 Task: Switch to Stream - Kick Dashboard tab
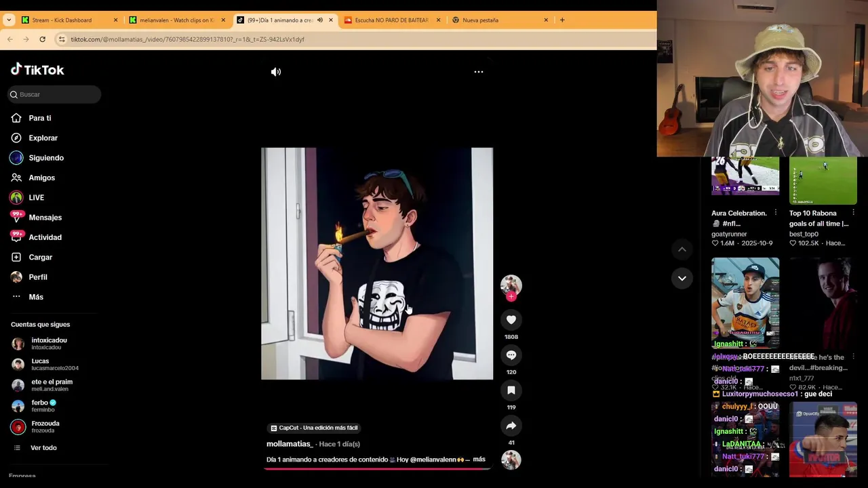tap(62, 20)
